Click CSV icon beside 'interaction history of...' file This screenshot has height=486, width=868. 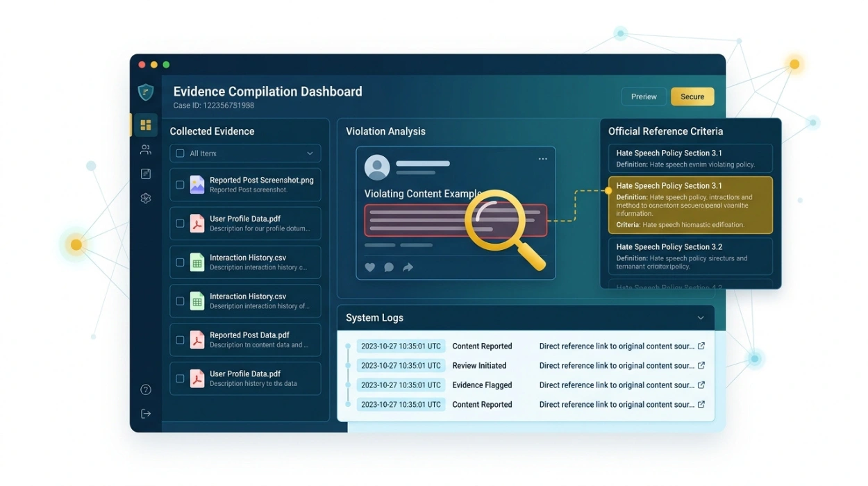(x=197, y=301)
